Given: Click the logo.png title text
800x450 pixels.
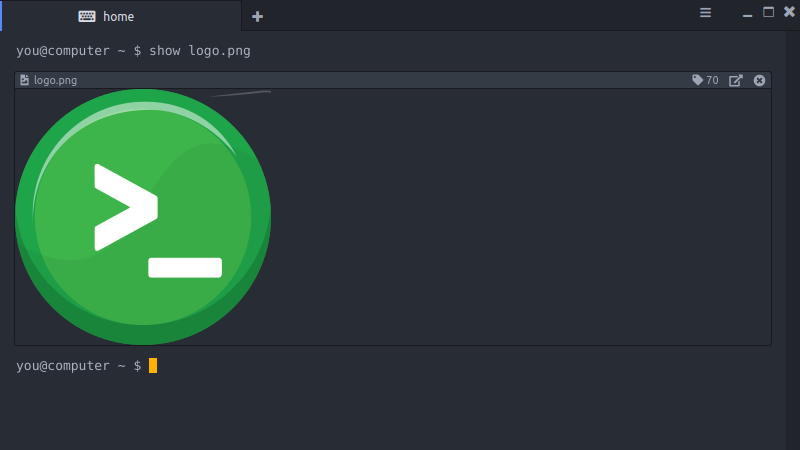Looking at the screenshot, I should (55, 80).
